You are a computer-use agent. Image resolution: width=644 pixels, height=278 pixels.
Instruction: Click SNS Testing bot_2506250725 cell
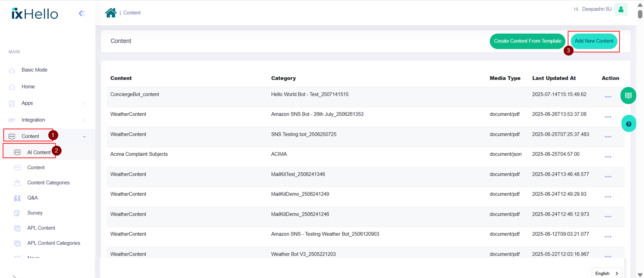click(304, 134)
